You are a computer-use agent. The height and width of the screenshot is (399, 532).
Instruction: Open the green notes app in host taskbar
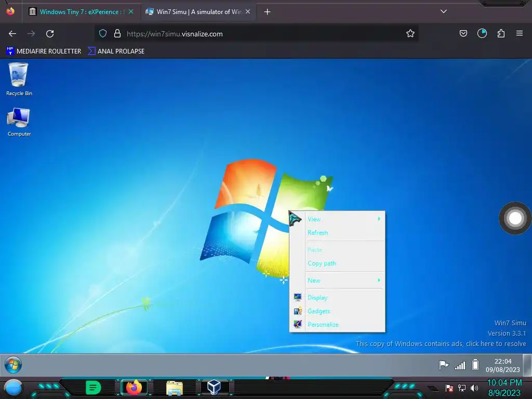(93, 388)
